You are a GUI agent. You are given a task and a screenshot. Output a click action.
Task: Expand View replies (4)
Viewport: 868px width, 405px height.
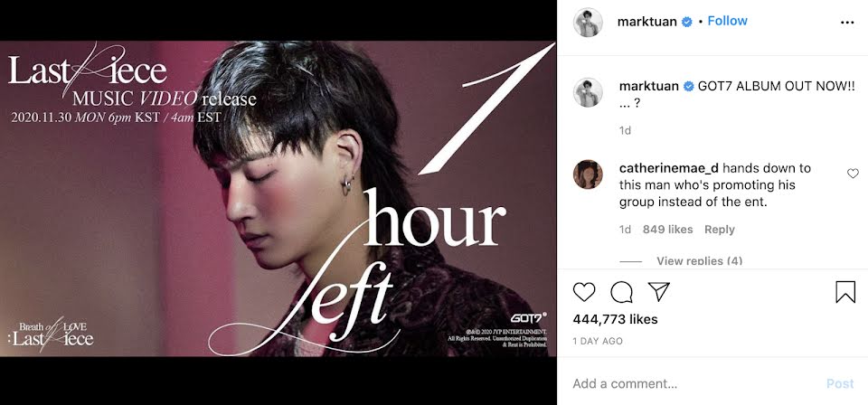(x=699, y=260)
